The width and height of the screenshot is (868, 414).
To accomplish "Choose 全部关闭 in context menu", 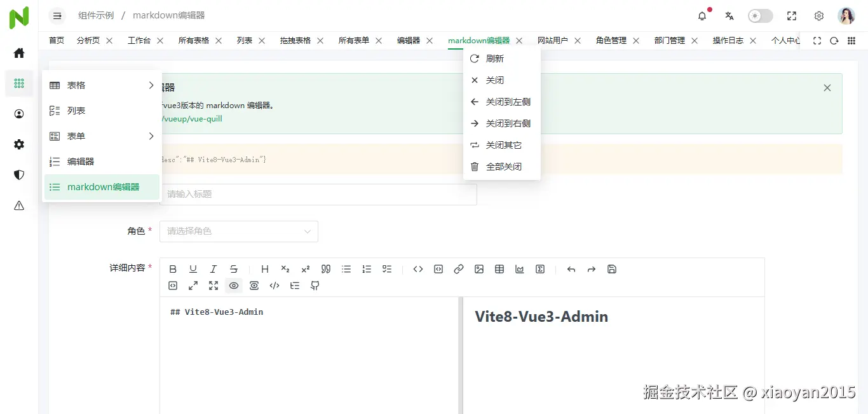I will click(502, 167).
